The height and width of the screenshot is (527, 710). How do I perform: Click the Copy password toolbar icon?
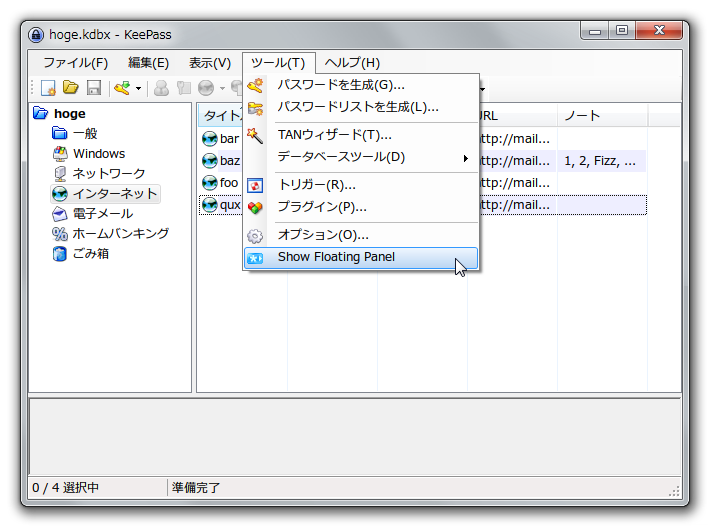click(183, 87)
